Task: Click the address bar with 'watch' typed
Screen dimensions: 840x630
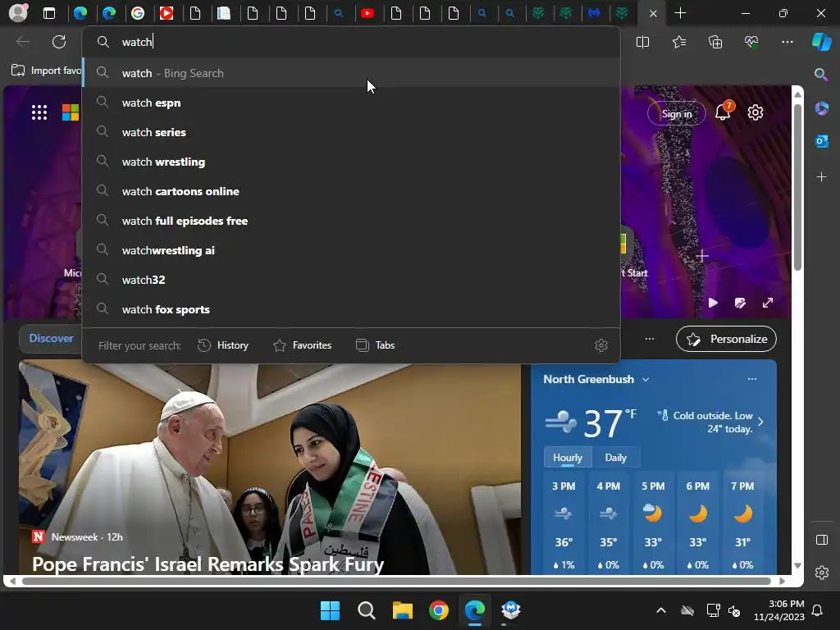Action: [x=351, y=42]
